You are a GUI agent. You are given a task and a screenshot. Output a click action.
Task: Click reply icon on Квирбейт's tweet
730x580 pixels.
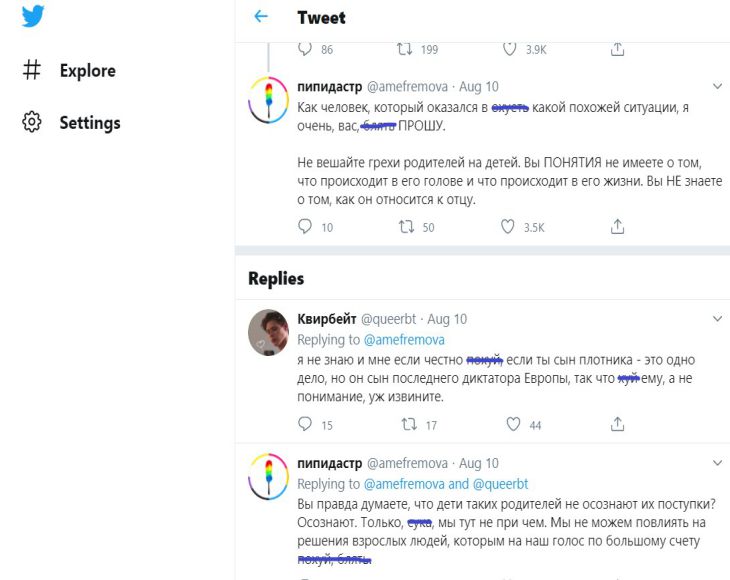(306, 425)
